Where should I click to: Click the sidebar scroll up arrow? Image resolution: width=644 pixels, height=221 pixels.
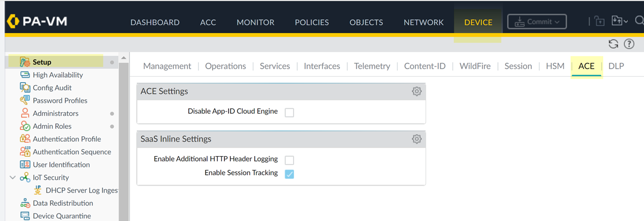123,57
